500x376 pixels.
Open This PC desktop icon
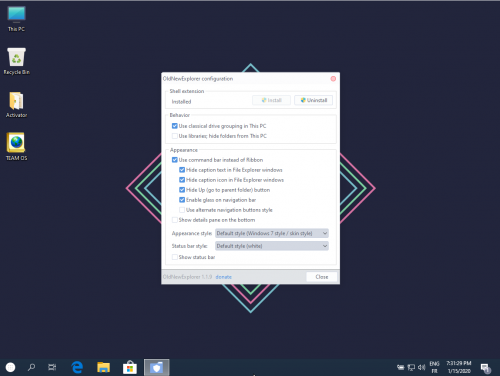16,19
